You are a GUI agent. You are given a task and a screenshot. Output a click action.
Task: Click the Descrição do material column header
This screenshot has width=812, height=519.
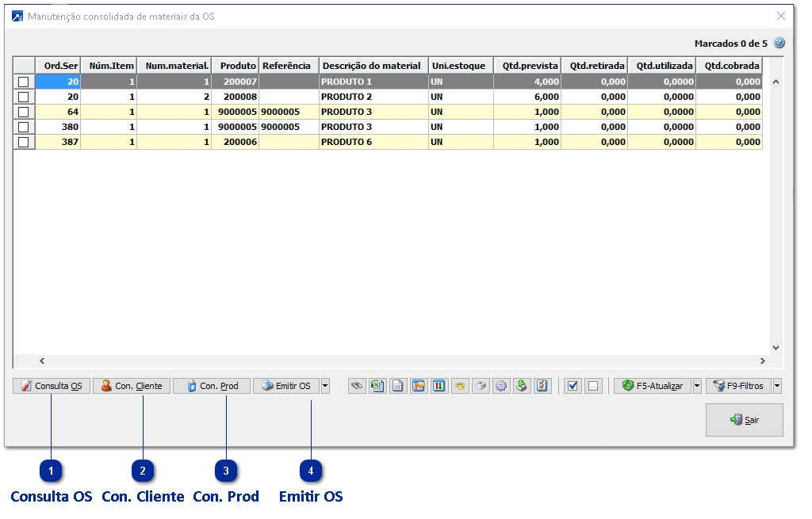(373, 66)
